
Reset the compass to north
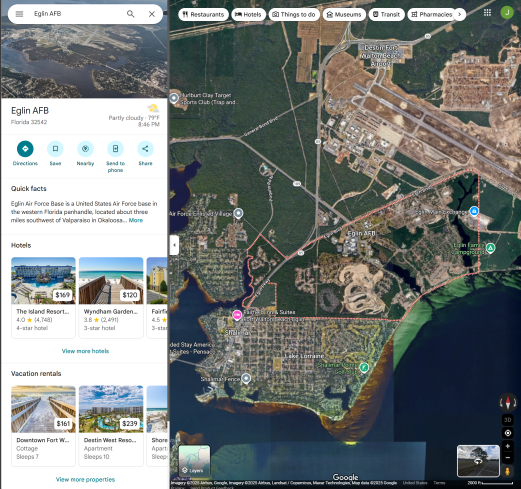point(508,402)
